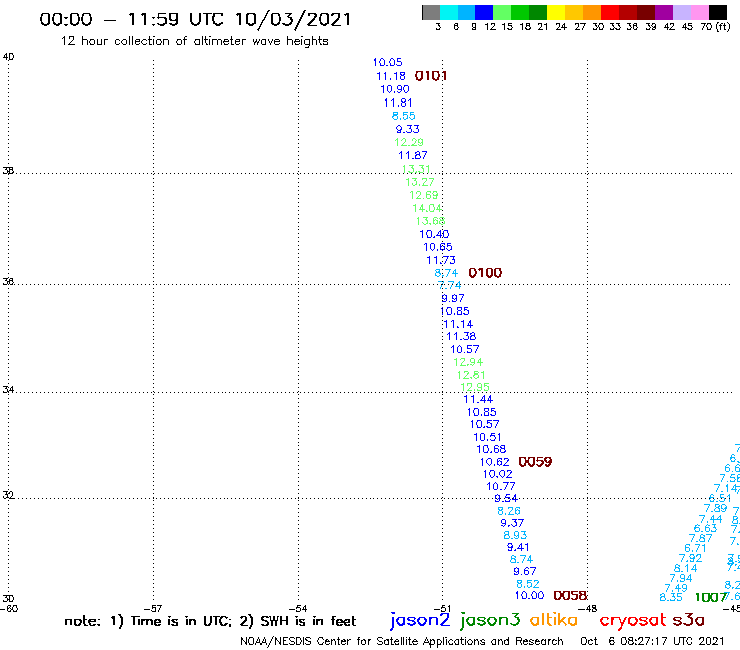Click the wave height value 10.62

[495, 462]
